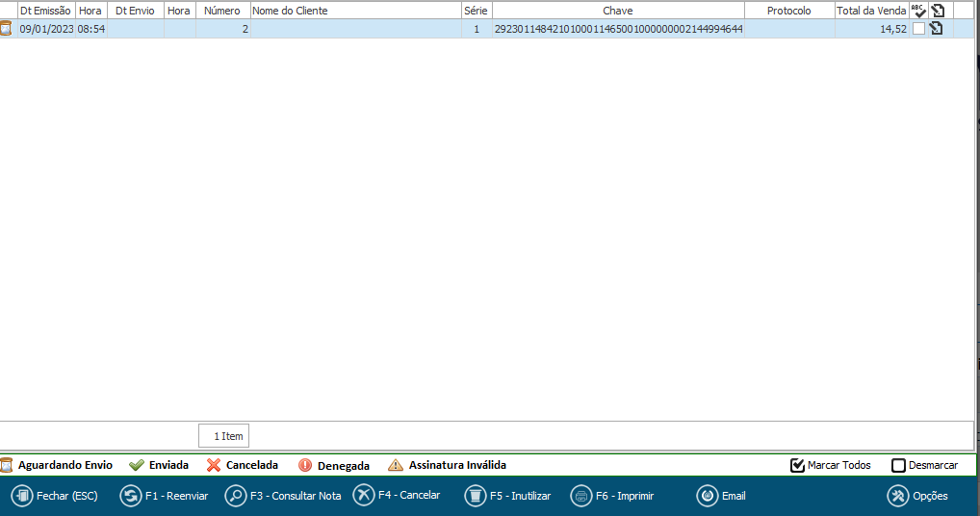This screenshot has height=516, width=980.
Task: Click the F1 - Reenviar refresh icon
Action: click(x=130, y=496)
